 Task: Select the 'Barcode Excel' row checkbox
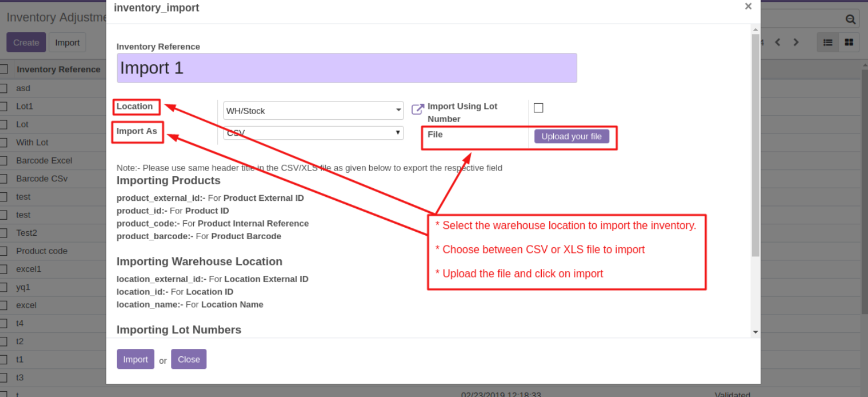coord(3,161)
